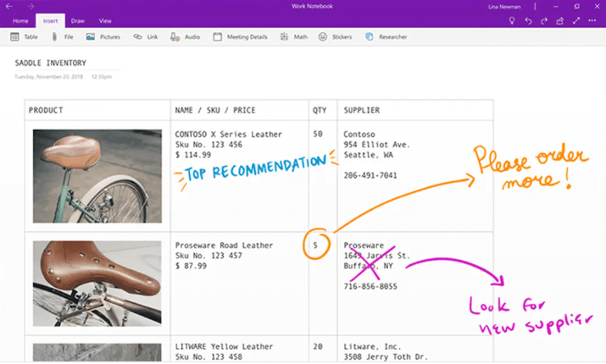Enter full screen mode
This screenshot has height=364, width=606.
click(x=577, y=20)
